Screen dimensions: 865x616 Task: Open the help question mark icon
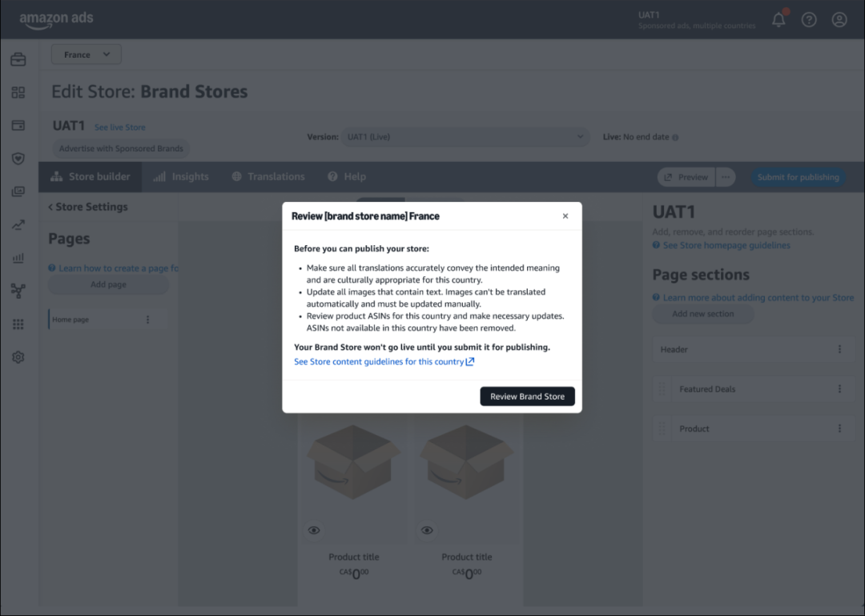click(809, 20)
